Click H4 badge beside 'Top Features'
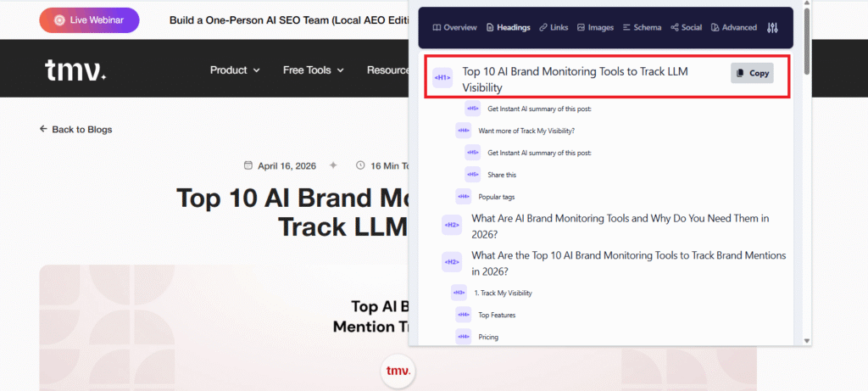Screen dimensions: 868x391 pos(464,315)
